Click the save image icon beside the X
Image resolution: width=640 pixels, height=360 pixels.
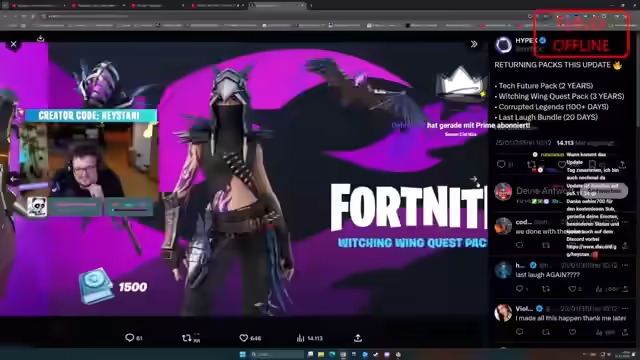(40, 38)
